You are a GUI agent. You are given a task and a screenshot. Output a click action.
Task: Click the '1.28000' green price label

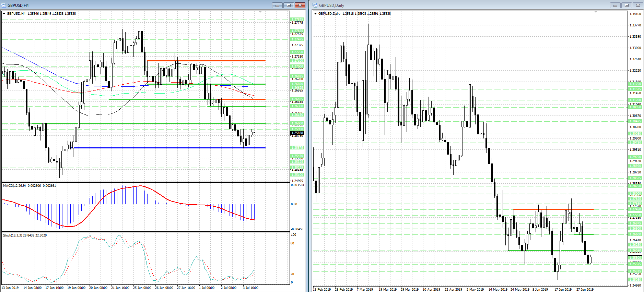(x=635, y=194)
